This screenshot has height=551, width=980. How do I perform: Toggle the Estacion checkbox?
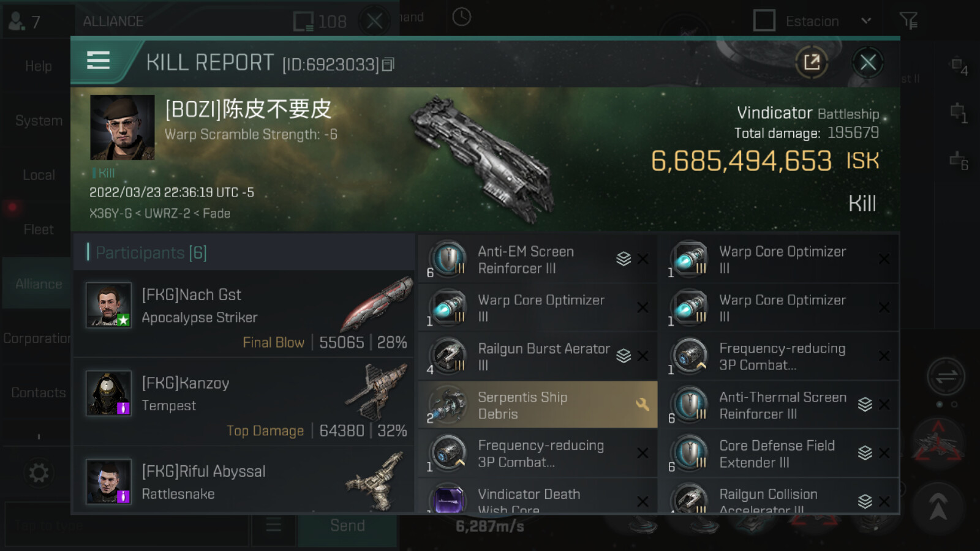click(x=764, y=21)
